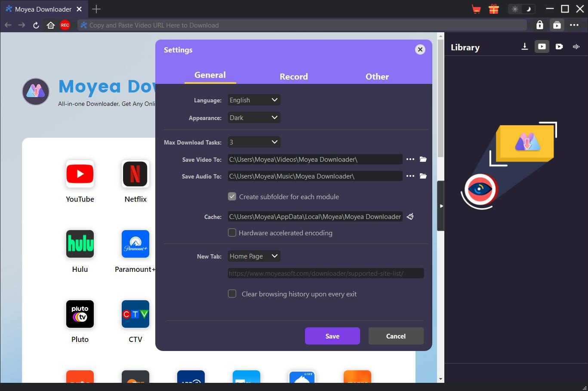Open the Appearance dropdown set to Dark
The height and width of the screenshot is (391, 588).
point(254,118)
